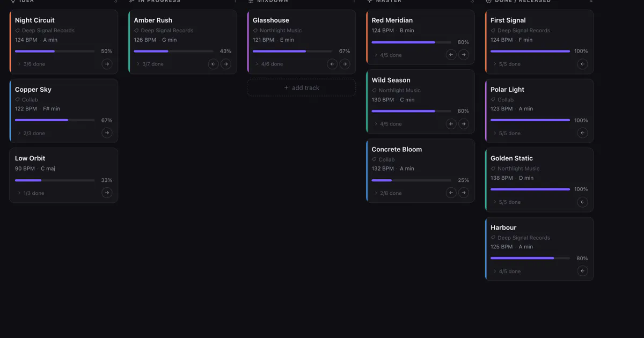Open the Amber Rush track title

[x=153, y=20]
